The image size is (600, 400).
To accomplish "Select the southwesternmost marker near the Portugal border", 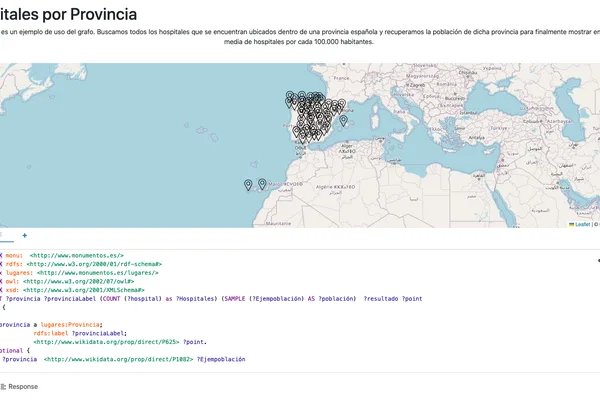I will (296, 132).
